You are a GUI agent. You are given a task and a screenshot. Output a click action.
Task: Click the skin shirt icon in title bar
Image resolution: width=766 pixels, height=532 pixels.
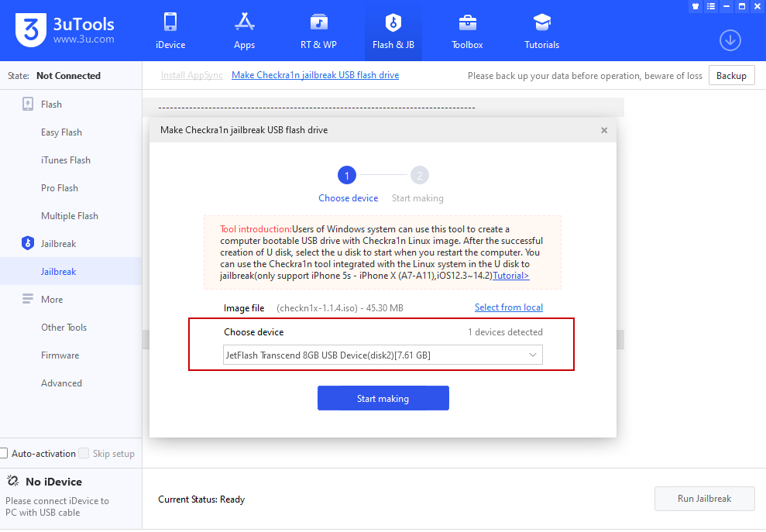click(x=696, y=6)
